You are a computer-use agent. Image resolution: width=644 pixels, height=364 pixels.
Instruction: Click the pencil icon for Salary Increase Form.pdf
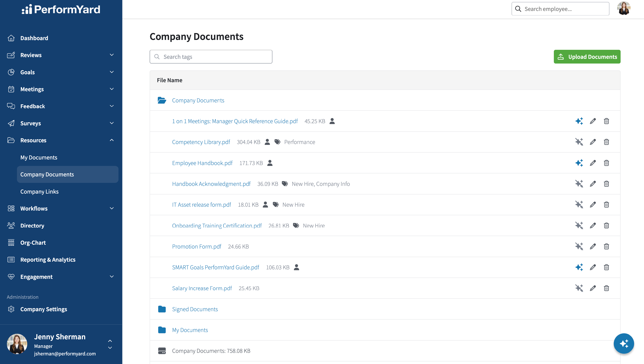tap(593, 288)
